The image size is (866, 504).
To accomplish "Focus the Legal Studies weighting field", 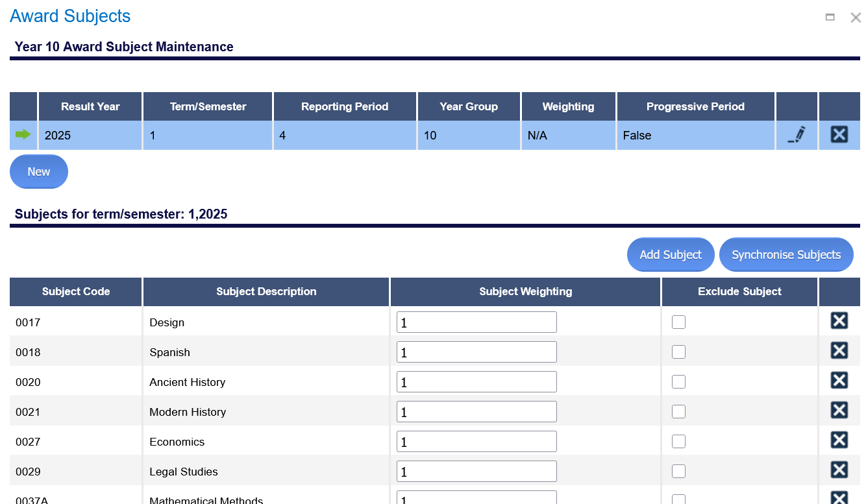I will click(x=476, y=472).
